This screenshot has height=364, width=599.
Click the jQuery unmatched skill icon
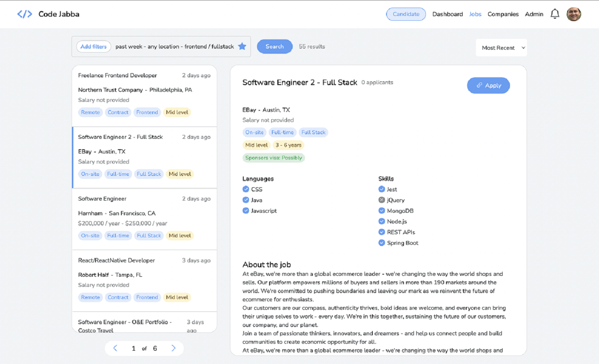(381, 200)
